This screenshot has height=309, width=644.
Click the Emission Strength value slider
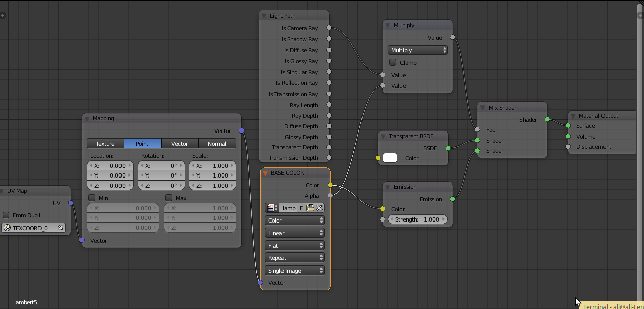click(418, 219)
